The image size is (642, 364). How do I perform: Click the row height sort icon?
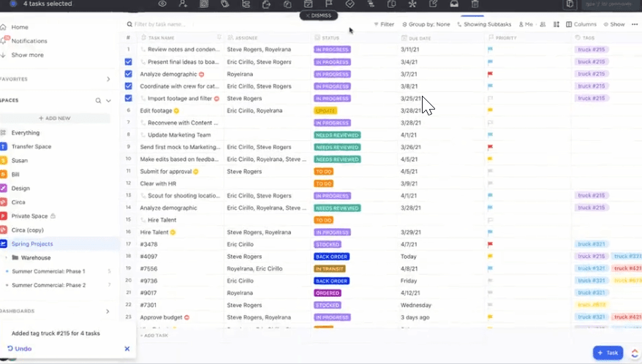point(556,24)
